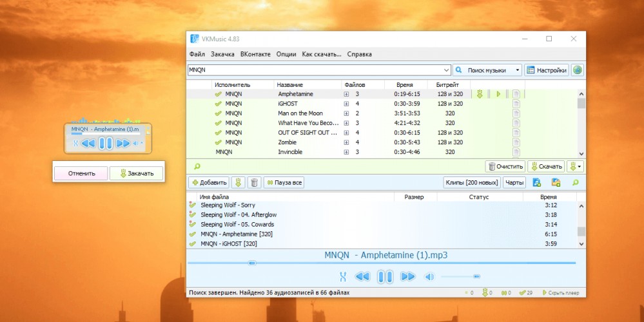Click shuffle icon in mini player widget

75,143
